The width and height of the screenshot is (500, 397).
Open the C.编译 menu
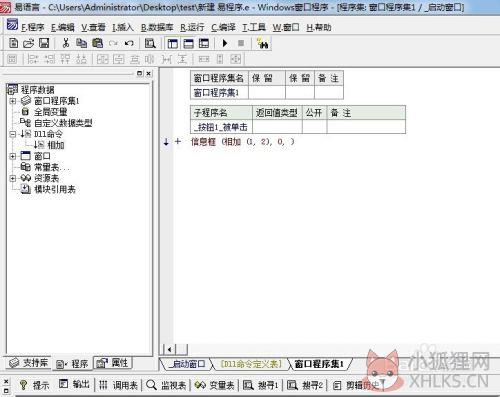(223, 27)
